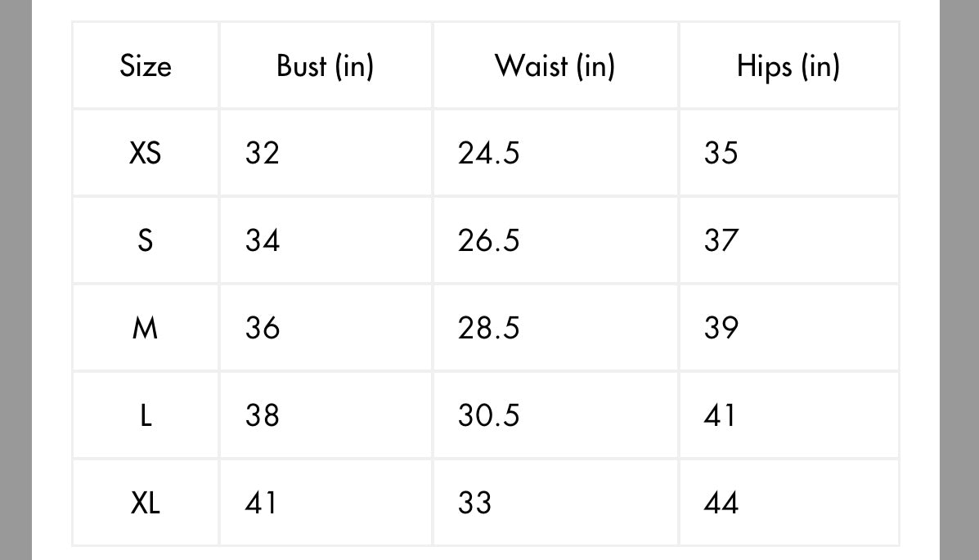Select the L waist value 30.5
979x560 pixels.
488,415
